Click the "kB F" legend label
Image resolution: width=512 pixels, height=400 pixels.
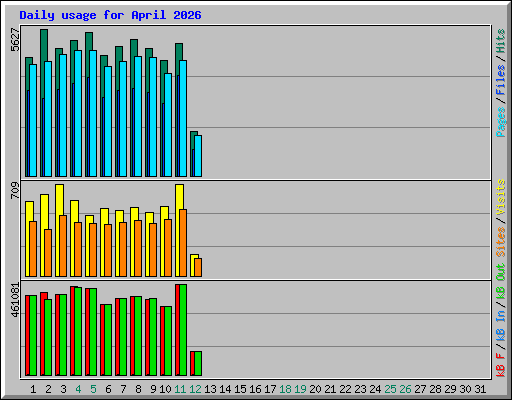[x=501, y=365]
